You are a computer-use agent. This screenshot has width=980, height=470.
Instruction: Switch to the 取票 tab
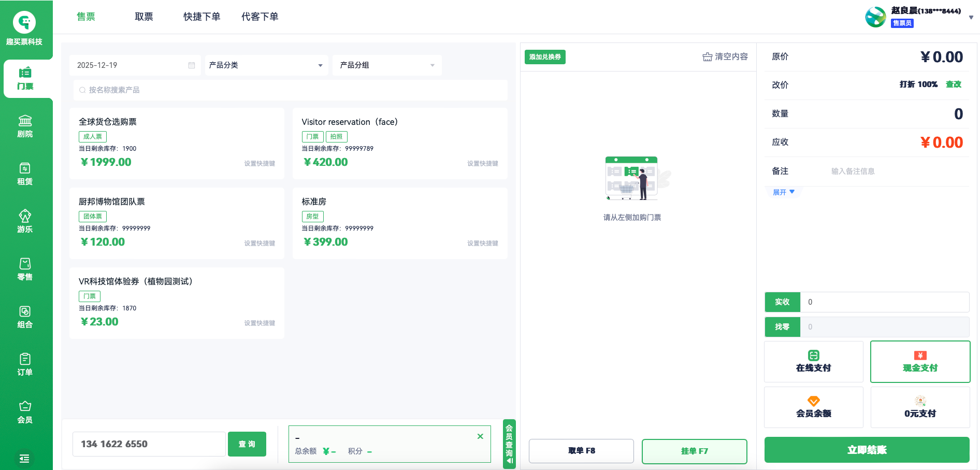(x=143, y=17)
